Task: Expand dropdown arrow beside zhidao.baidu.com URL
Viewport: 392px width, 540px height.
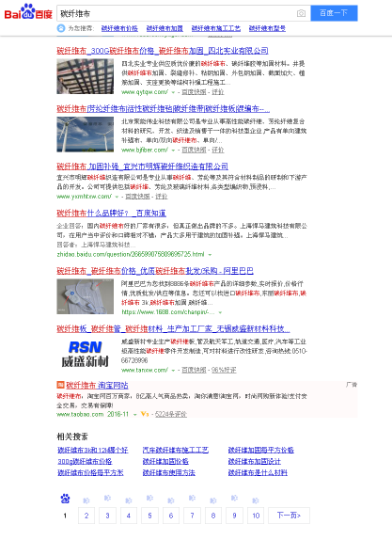Action: tap(210, 255)
